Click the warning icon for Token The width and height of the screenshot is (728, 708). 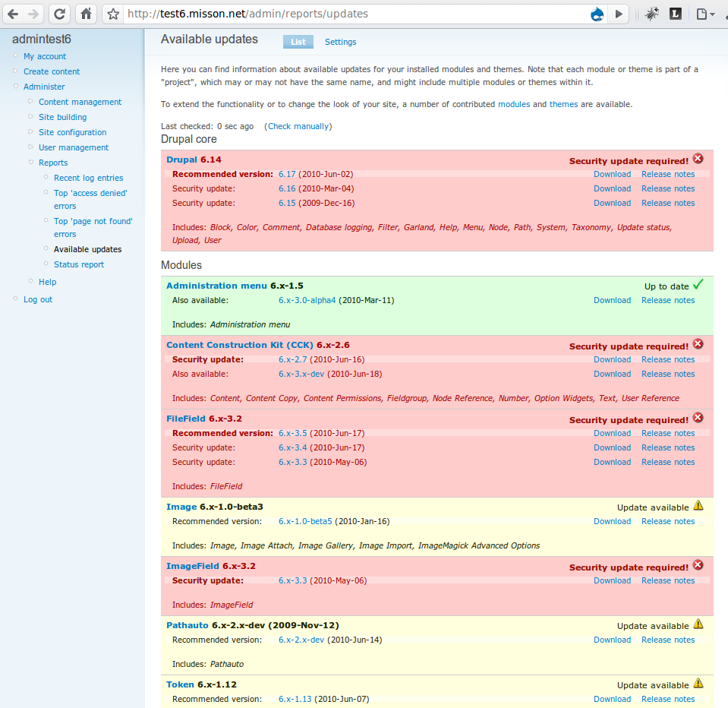tap(698, 684)
